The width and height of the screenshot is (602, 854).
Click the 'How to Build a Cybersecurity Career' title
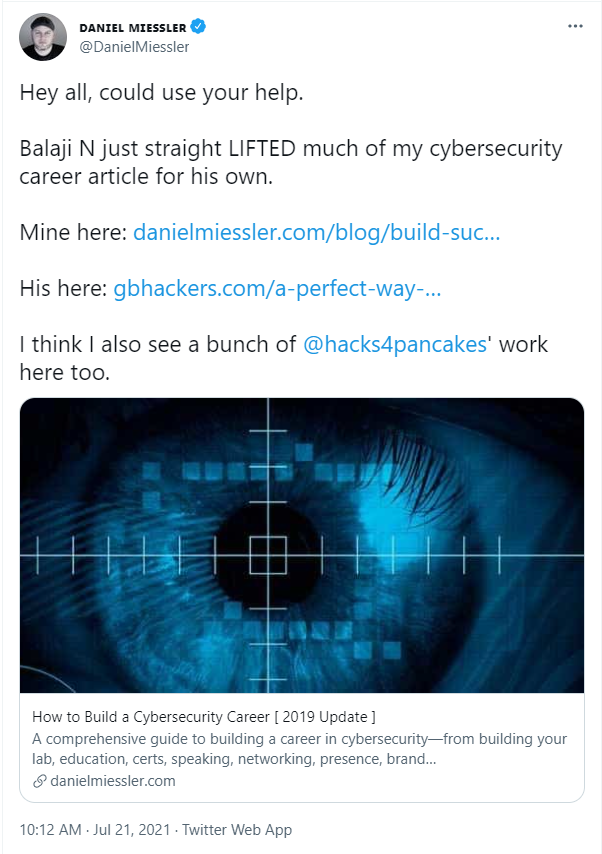204,717
